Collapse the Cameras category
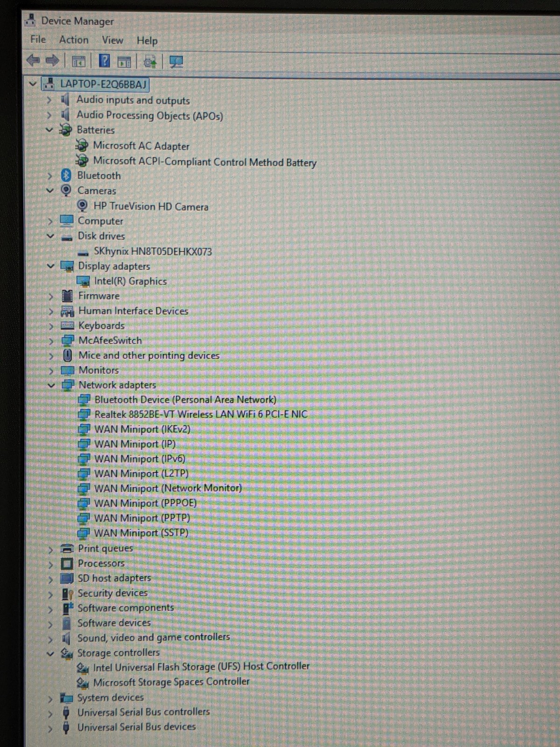This screenshot has width=560, height=747. coord(50,190)
